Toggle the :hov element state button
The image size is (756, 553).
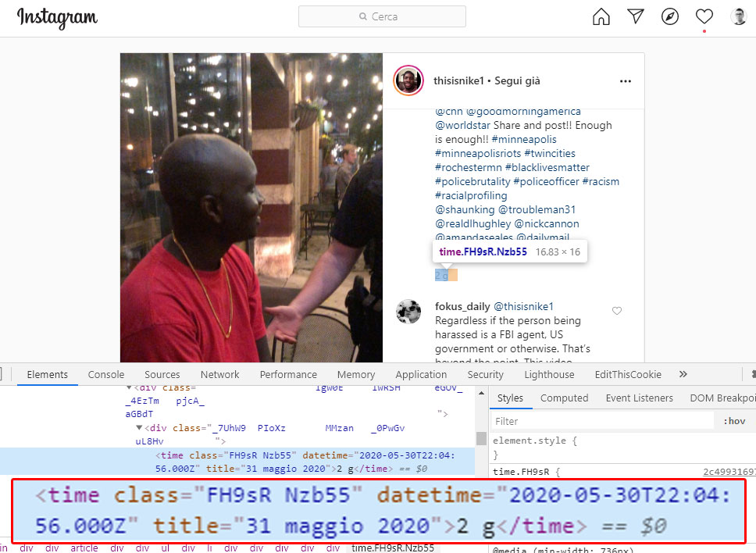[x=734, y=421]
